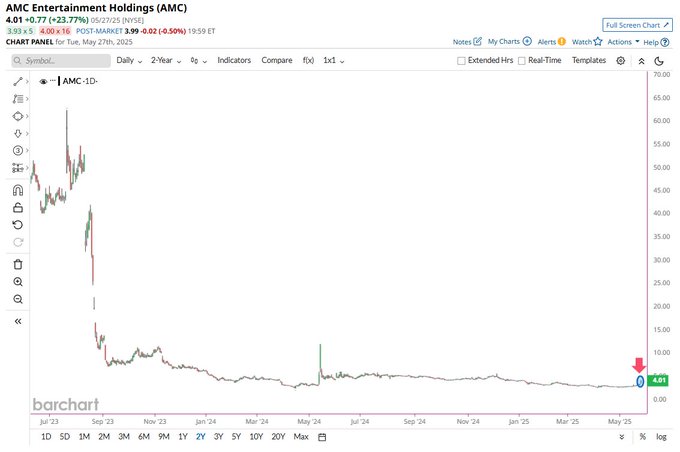
Task: Open the chart type candlestick dropdown
Action: tap(199, 61)
